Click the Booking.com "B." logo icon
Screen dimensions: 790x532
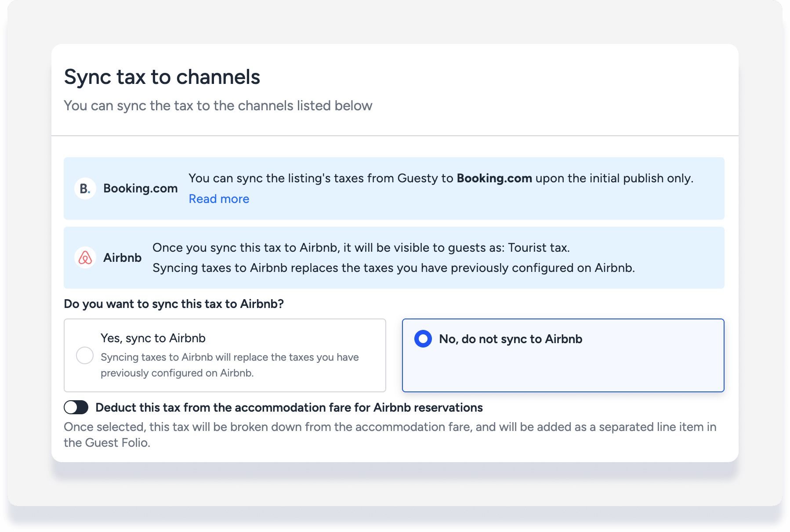(85, 188)
